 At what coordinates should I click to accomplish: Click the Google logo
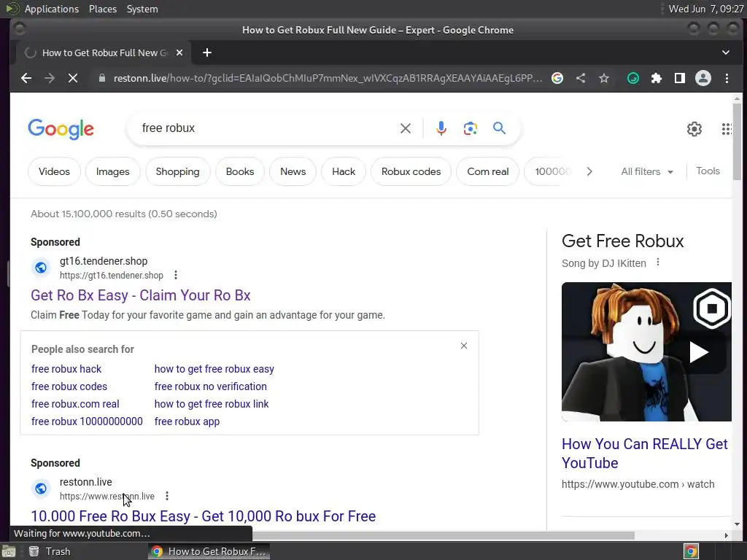pyautogui.click(x=61, y=128)
